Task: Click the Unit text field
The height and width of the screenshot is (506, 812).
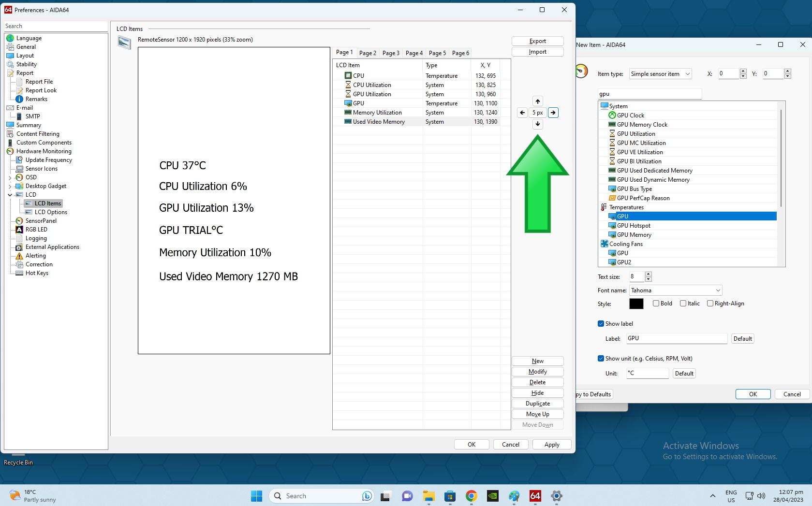Action: tap(648, 374)
